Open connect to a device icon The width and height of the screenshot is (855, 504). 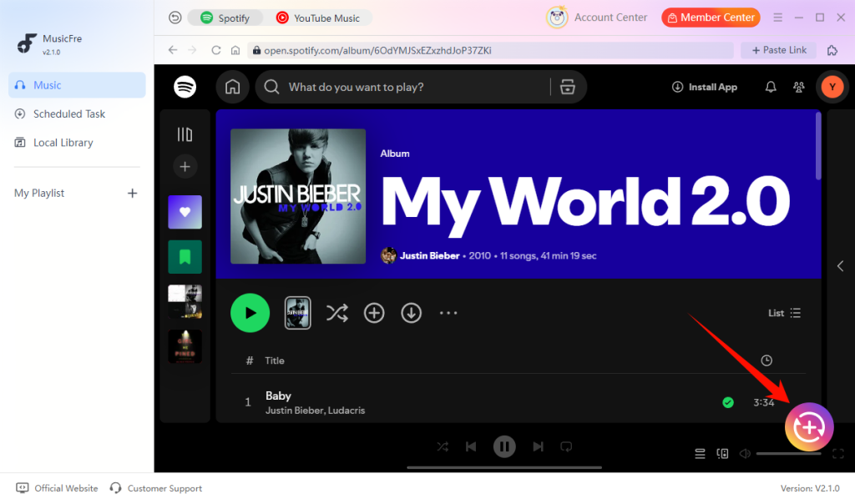722,453
